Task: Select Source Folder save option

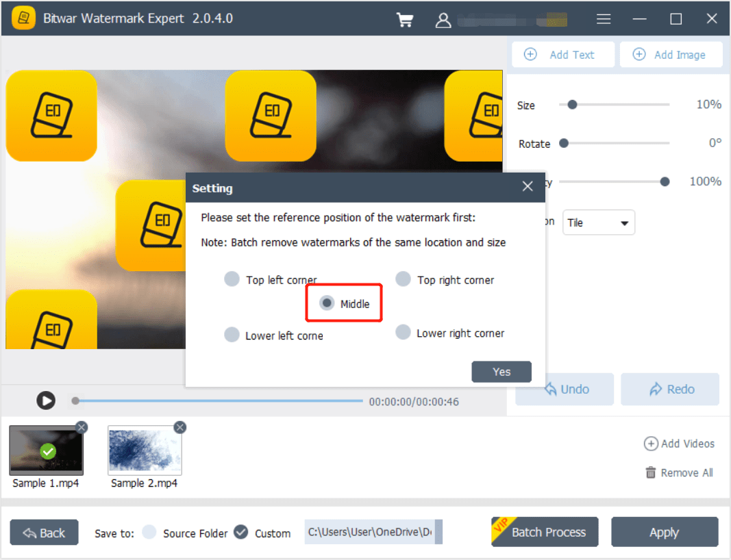Action: (x=149, y=532)
